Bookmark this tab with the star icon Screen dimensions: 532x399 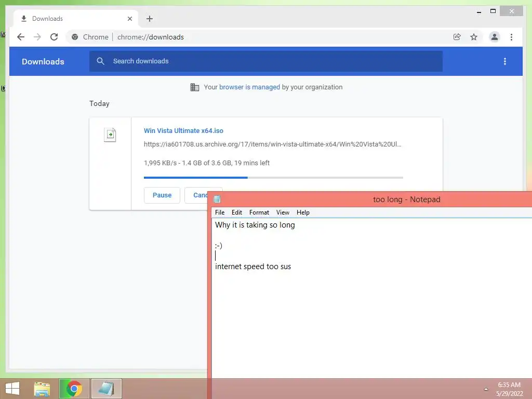click(474, 37)
